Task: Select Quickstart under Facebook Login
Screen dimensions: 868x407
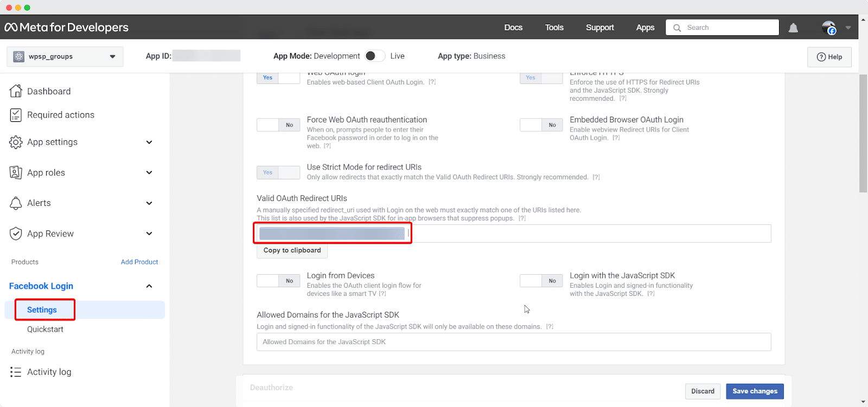Action: [45, 330]
